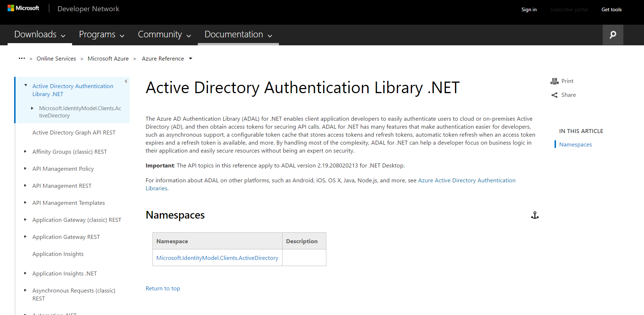The height and width of the screenshot is (315, 644).
Task: Open the Downloads menu
Action: pyautogui.click(x=39, y=34)
